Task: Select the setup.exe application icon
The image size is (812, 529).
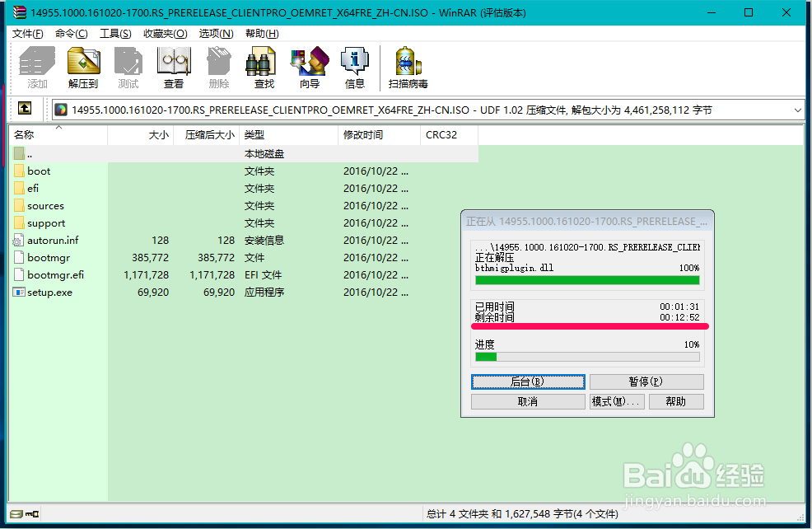Action: [19, 293]
